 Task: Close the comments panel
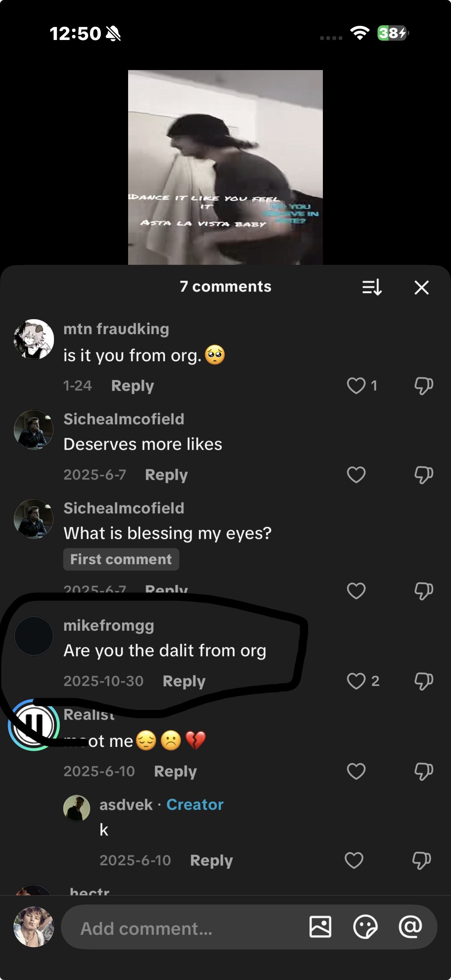421,288
